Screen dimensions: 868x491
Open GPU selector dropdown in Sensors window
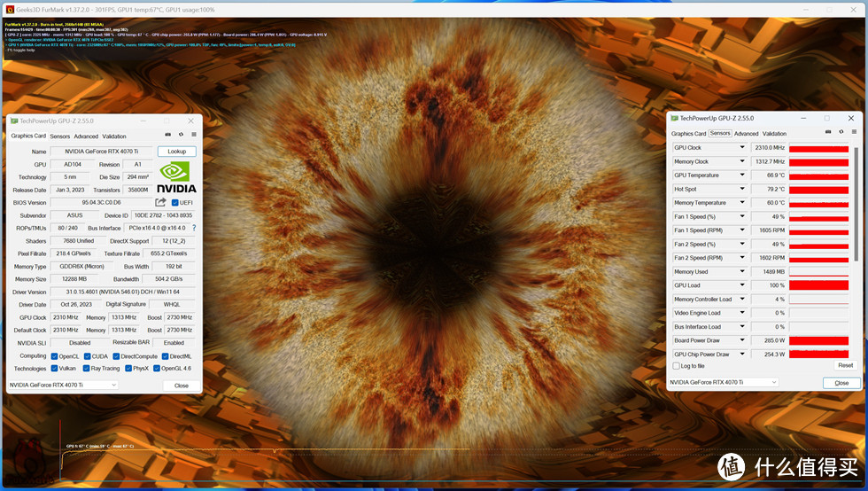[x=724, y=382]
